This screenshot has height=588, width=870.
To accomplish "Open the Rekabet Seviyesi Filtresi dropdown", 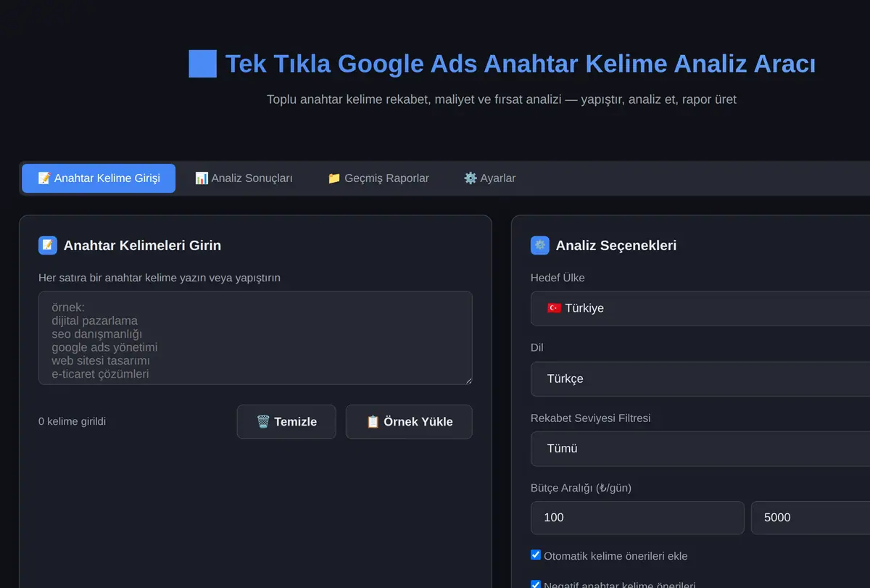I will point(700,449).
